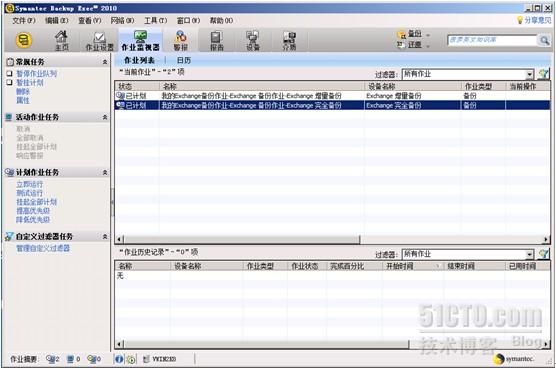Open the 警报 alerts view

180,41
